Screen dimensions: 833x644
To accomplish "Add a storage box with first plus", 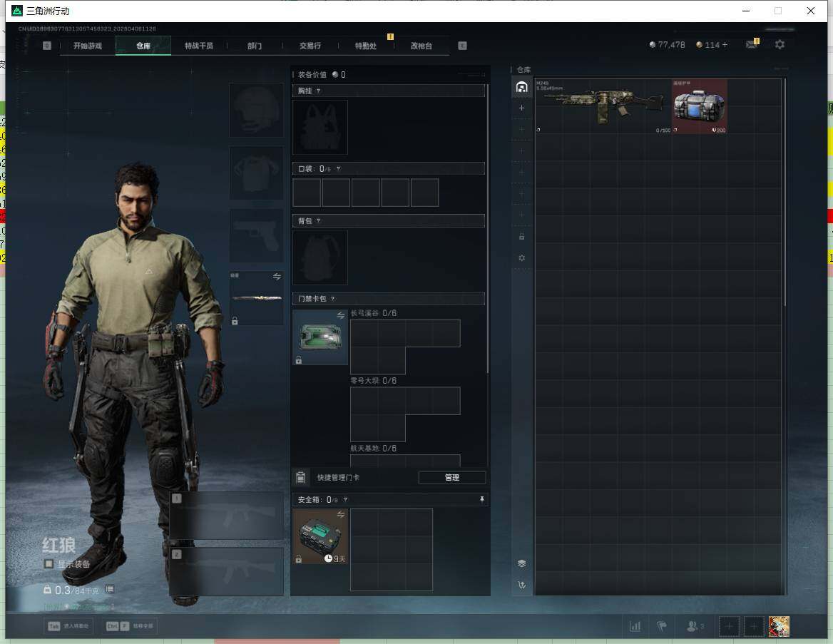I will tap(521, 108).
